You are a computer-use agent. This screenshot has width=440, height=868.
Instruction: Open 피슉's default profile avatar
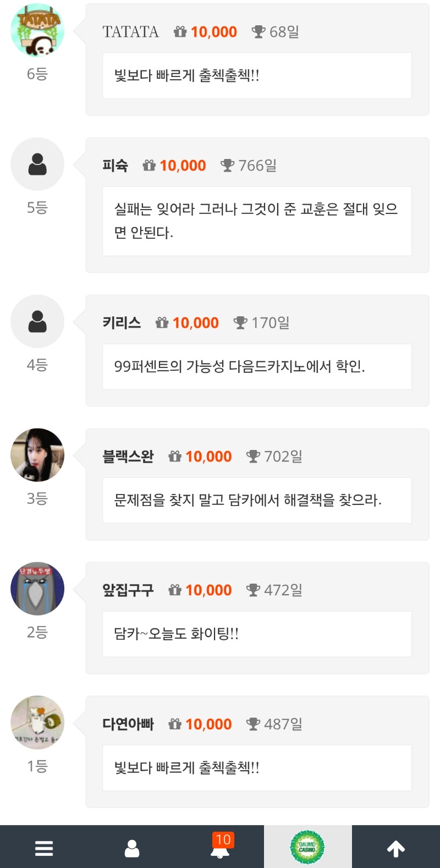pos(37,164)
